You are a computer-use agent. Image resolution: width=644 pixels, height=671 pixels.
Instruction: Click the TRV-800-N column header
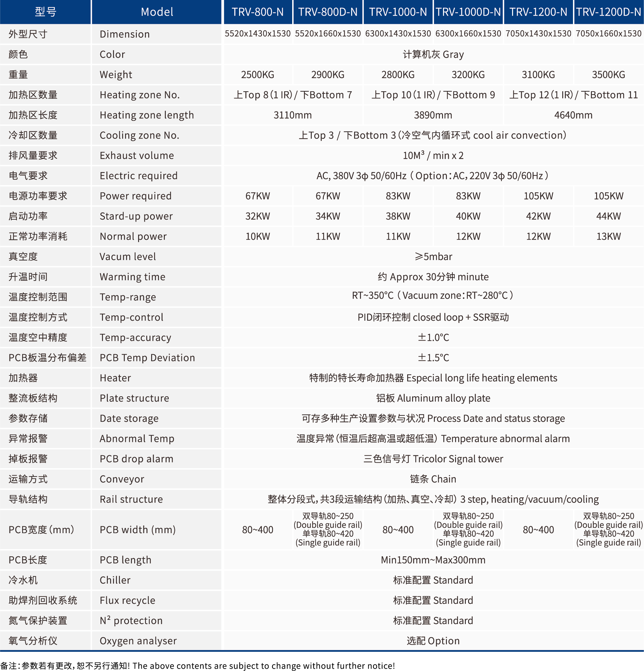coord(258,12)
